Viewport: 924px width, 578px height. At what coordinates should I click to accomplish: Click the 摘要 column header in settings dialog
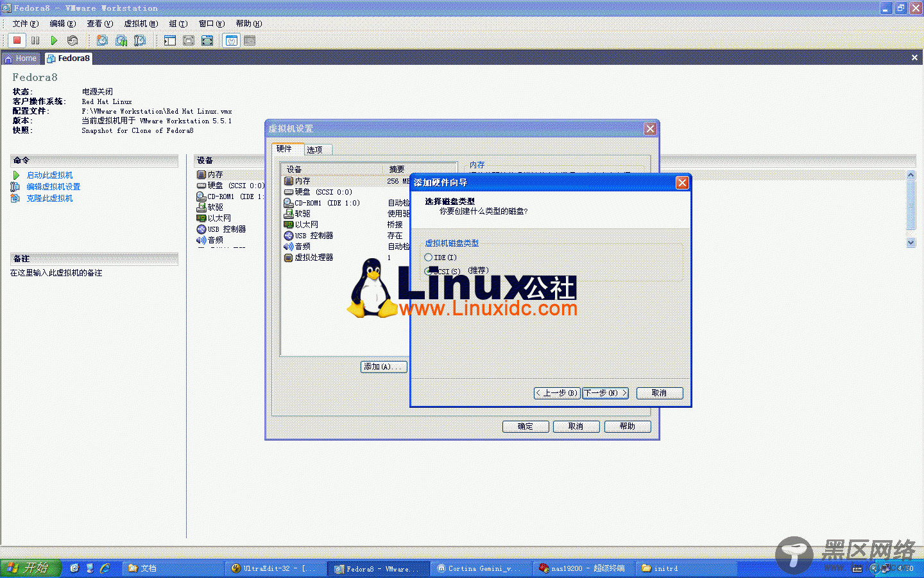[x=421, y=170]
